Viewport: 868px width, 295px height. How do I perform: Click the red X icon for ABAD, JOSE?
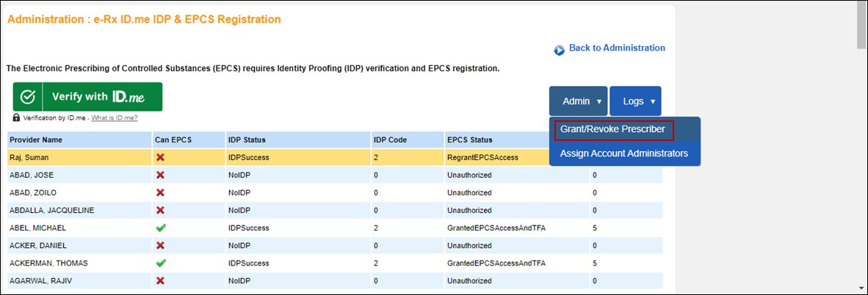[x=160, y=175]
